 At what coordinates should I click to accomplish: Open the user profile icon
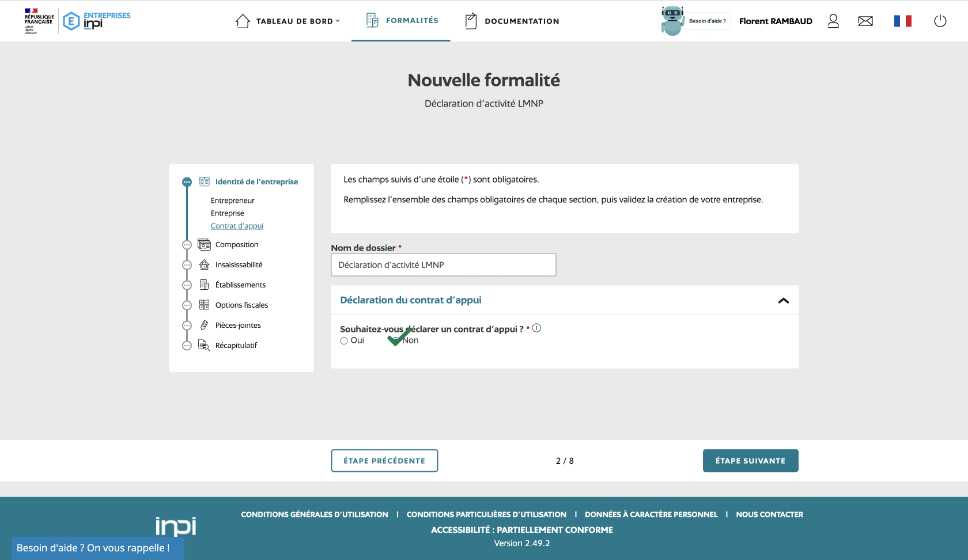[x=833, y=21]
